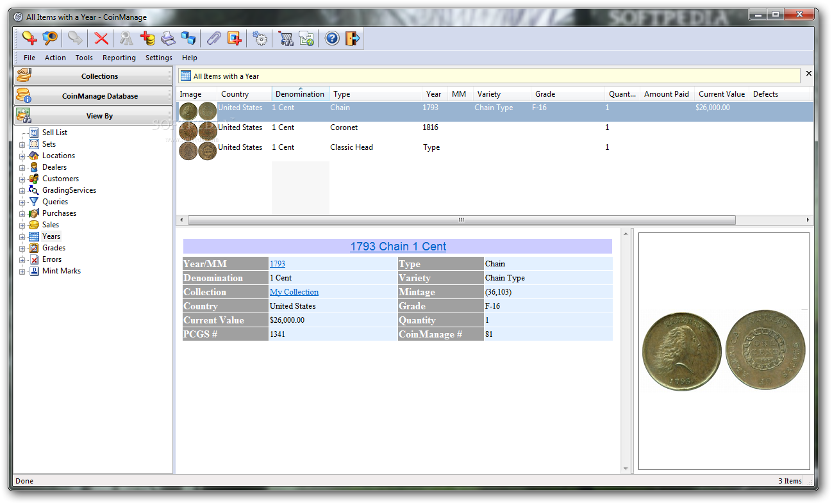832x504 pixels.
Task: Click the View By panel button
Action: point(94,116)
